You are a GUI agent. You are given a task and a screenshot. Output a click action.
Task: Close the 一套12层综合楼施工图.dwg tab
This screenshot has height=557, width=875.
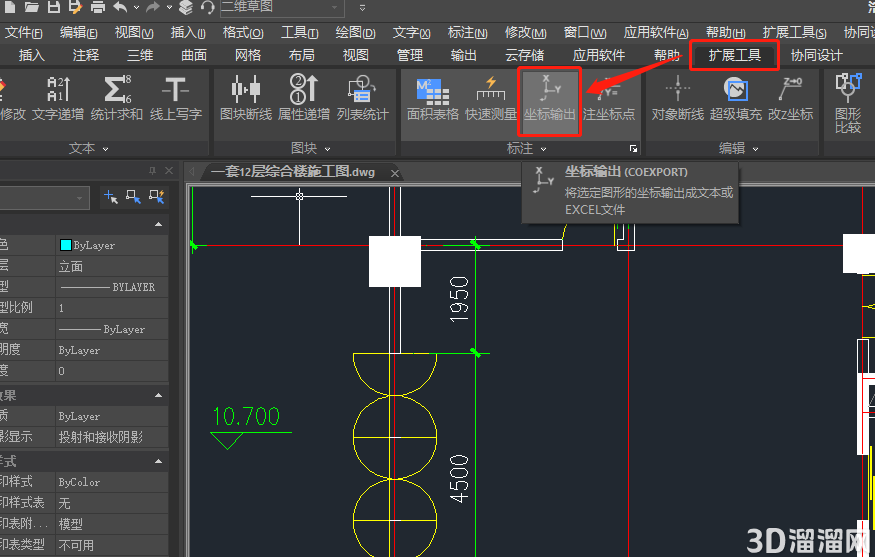395,174
